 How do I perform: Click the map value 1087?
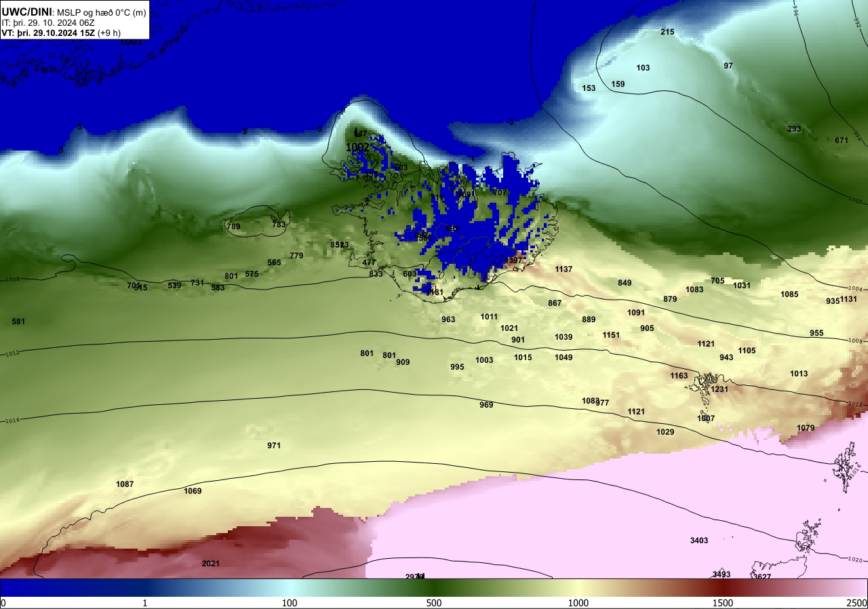click(125, 484)
